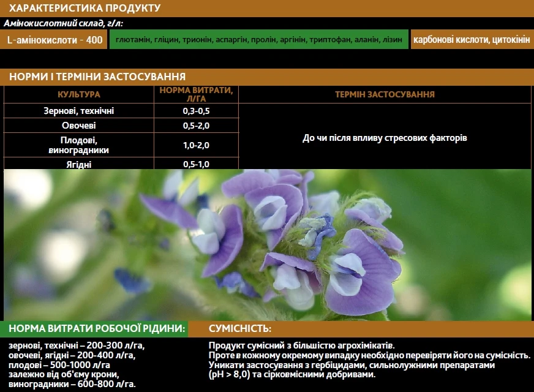Select the КУЛЬТУРА column header
This screenshot has height=392, width=534.
click(x=79, y=95)
